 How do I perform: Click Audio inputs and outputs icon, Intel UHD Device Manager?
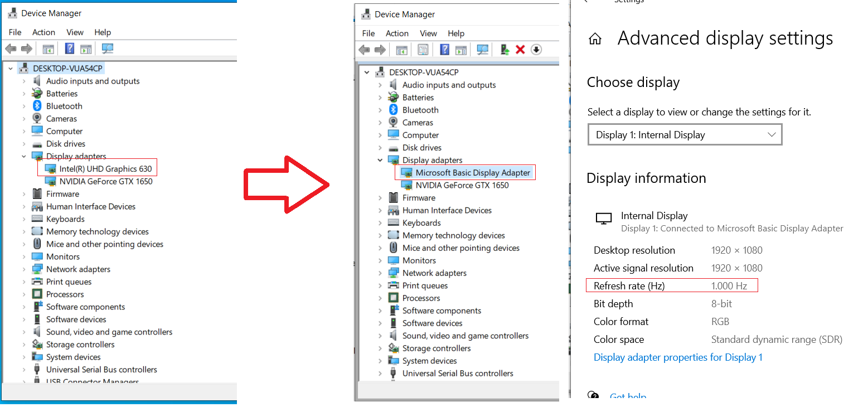click(x=37, y=81)
